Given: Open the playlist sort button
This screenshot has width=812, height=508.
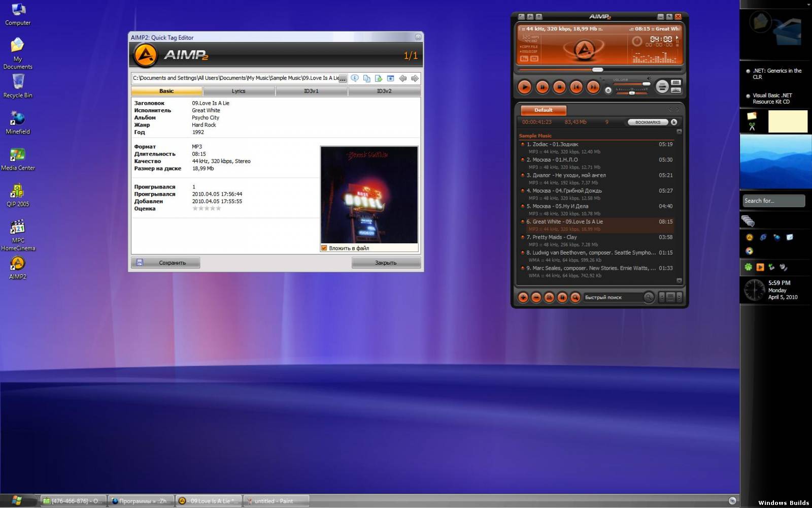Looking at the screenshot, I should click(x=549, y=298).
